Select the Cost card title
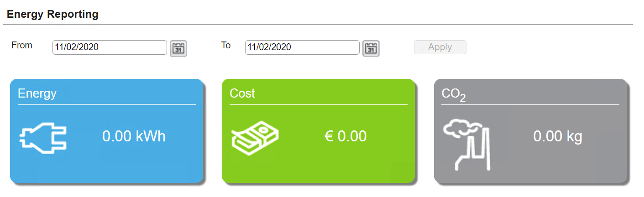 pos(242,93)
